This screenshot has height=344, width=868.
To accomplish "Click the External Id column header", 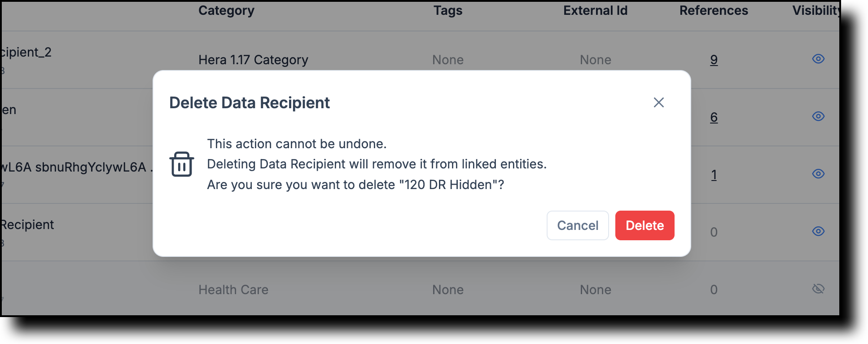I will pos(595,10).
